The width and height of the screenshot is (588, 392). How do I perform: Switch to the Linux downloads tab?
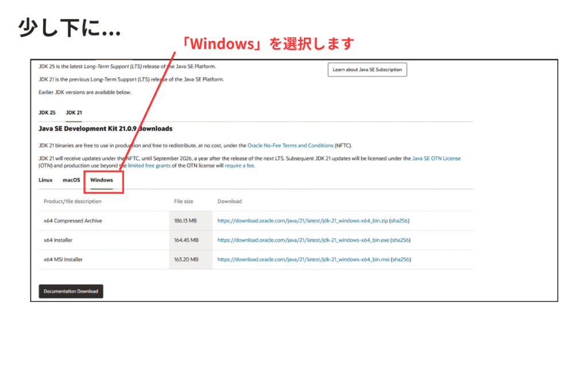(x=45, y=180)
